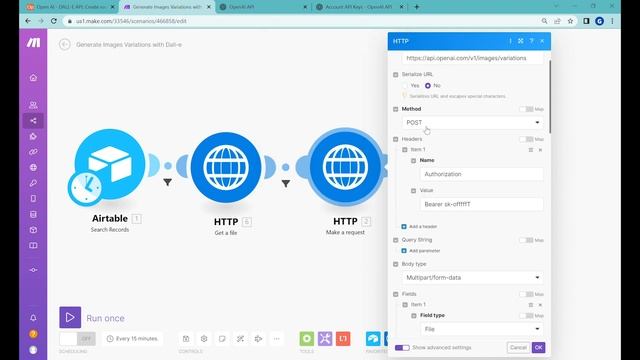This screenshot has height=360, width=640.
Task: Remove Fields Item 1 with the X icon
Action: [x=540, y=305]
